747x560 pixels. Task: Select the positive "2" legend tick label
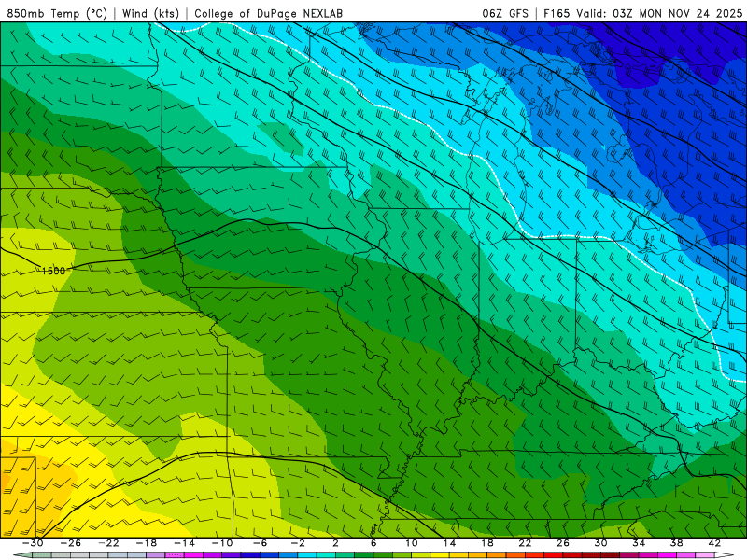tap(336, 543)
